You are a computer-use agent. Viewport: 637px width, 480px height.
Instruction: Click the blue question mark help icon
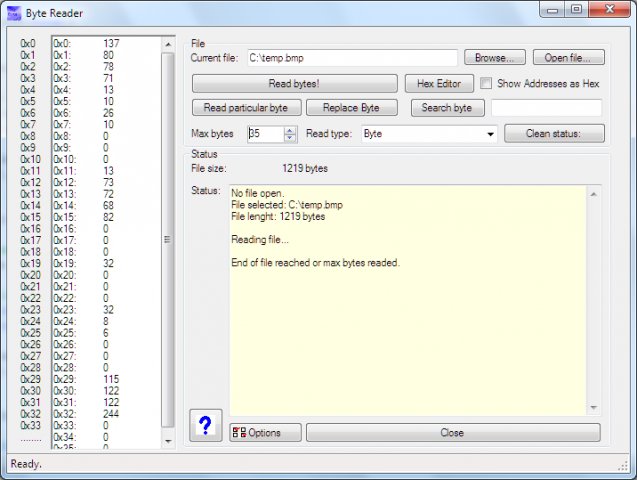tap(206, 425)
